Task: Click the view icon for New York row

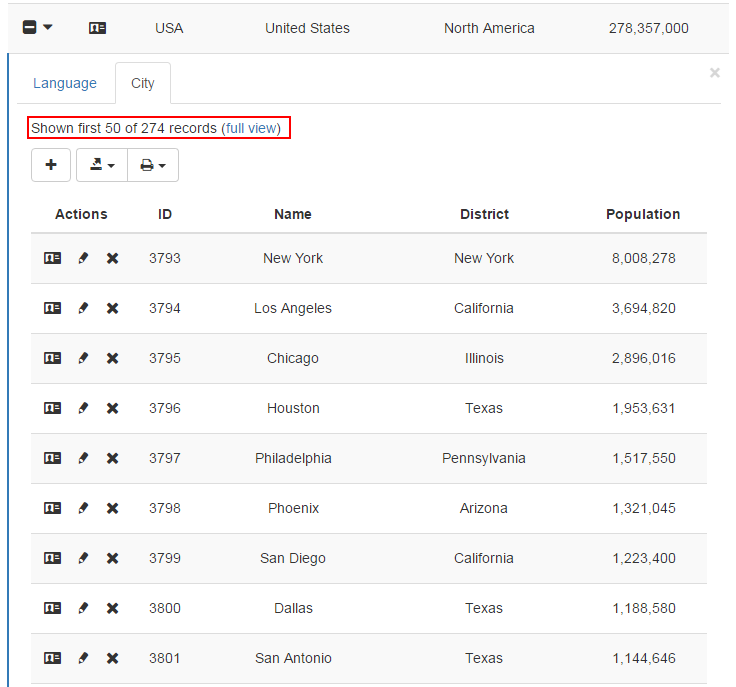Action: (x=53, y=258)
